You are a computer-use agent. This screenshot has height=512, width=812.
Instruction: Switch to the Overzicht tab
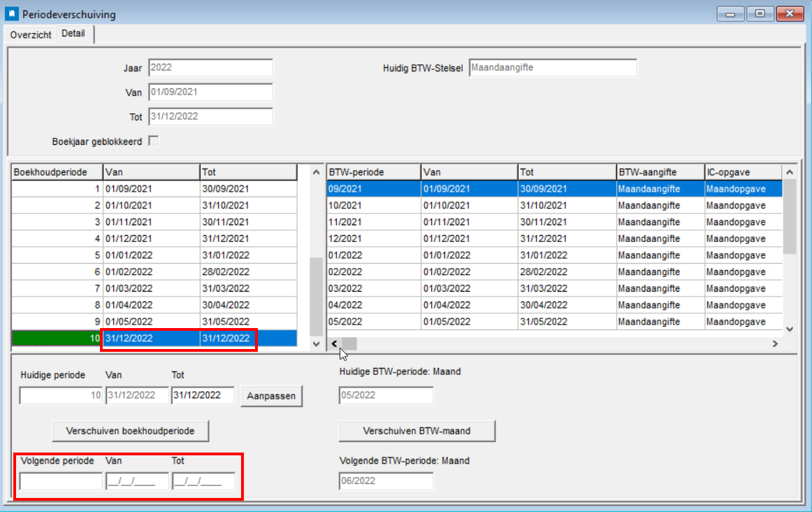coord(31,35)
